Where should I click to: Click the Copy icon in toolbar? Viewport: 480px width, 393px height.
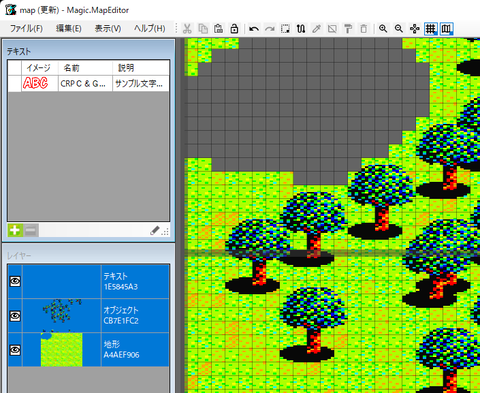203,29
